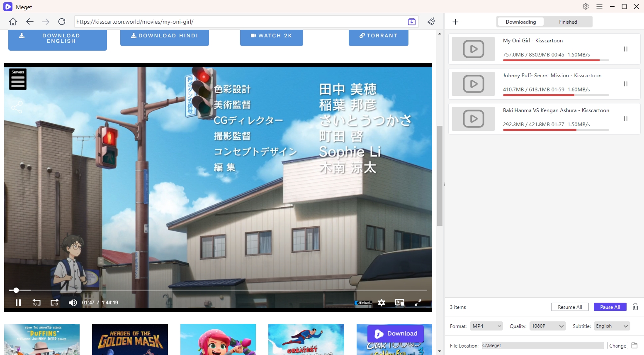Open Meget settings gear

[x=586, y=7]
